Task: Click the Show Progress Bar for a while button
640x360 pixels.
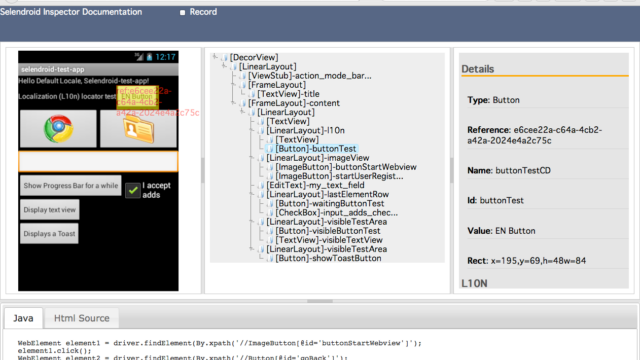Action: click(71, 186)
